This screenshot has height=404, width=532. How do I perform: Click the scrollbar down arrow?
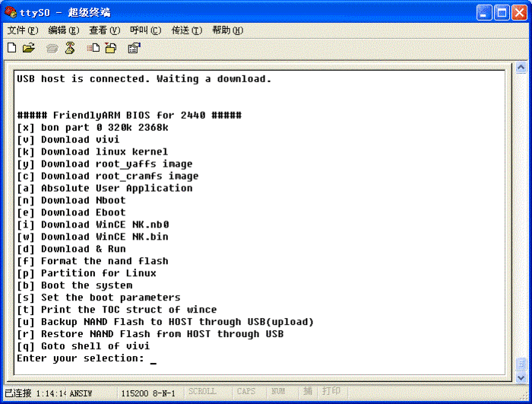[x=521, y=377]
